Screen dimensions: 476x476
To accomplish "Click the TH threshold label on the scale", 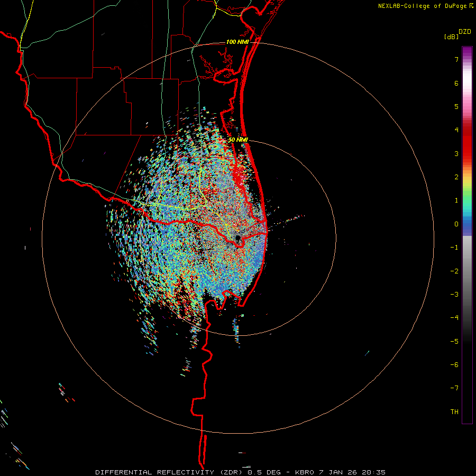I will point(454,412).
